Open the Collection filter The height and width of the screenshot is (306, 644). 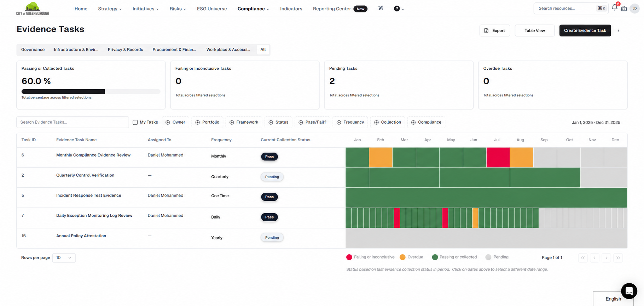pyautogui.click(x=388, y=122)
